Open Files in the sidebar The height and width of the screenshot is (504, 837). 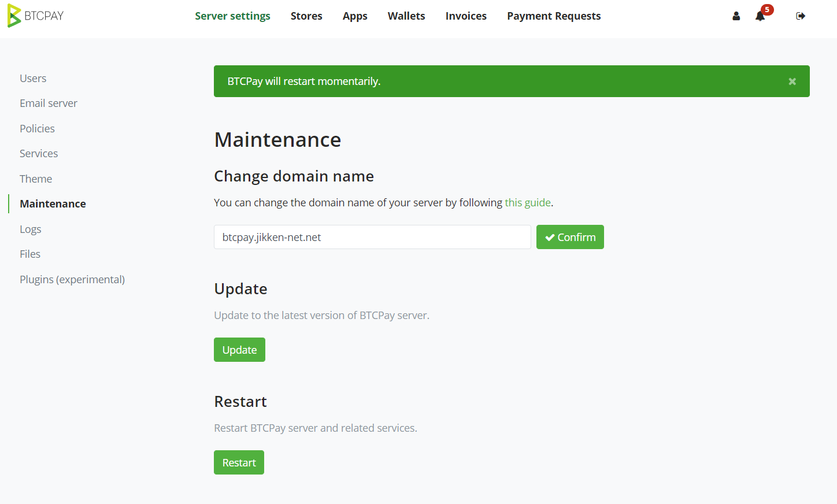click(x=30, y=254)
